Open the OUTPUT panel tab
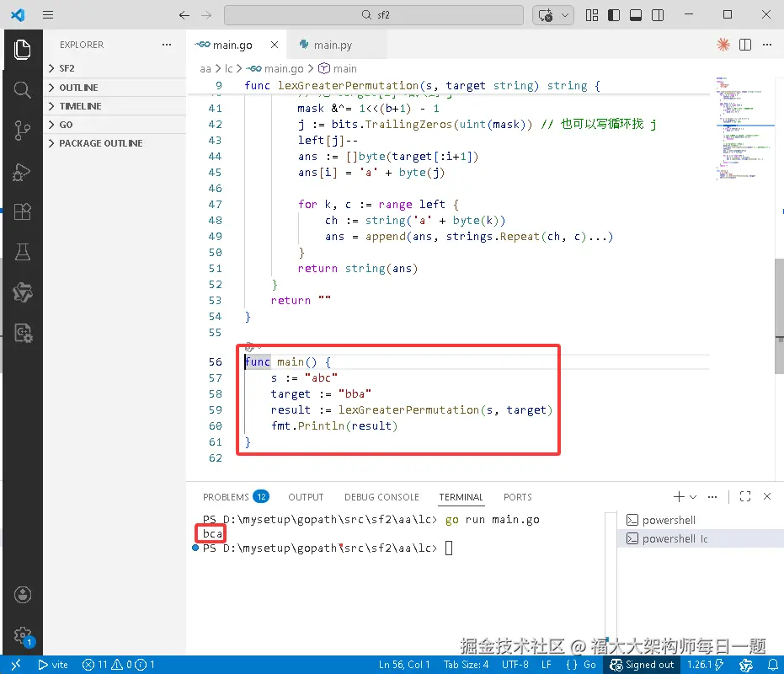The image size is (784, 674). pyautogui.click(x=306, y=497)
